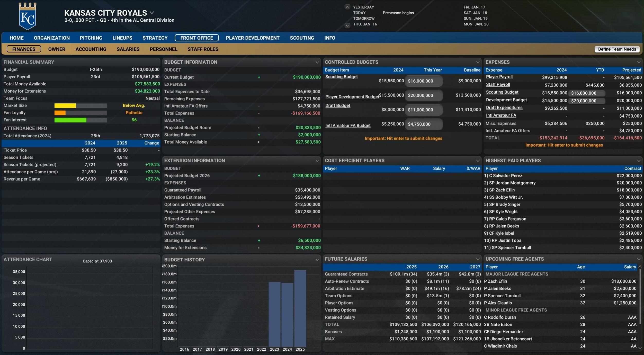Screen dimensions: 644x355
Task: Click the equals icon beside Money for Extensions
Action: point(258,248)
